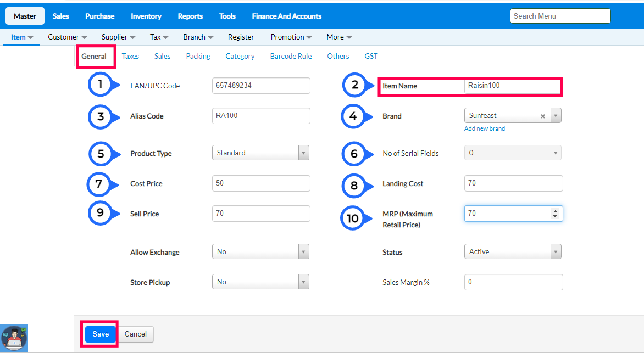Switch to the Taxes tab
This screenshot has height=353, width=644.
point(130,56)
